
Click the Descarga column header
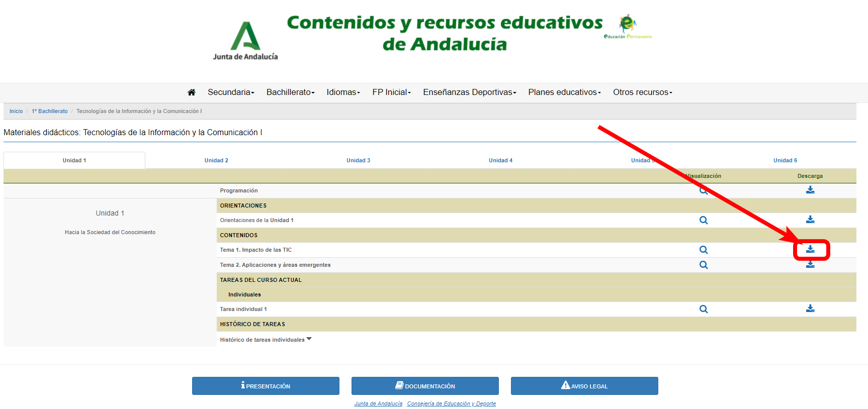pos(810,176)
